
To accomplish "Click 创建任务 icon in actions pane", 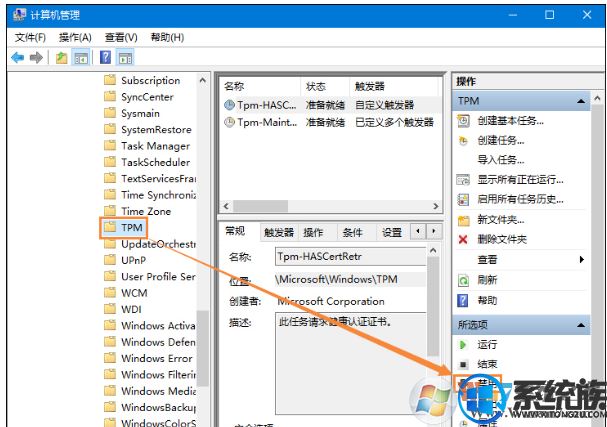I will tap(463, 141).
